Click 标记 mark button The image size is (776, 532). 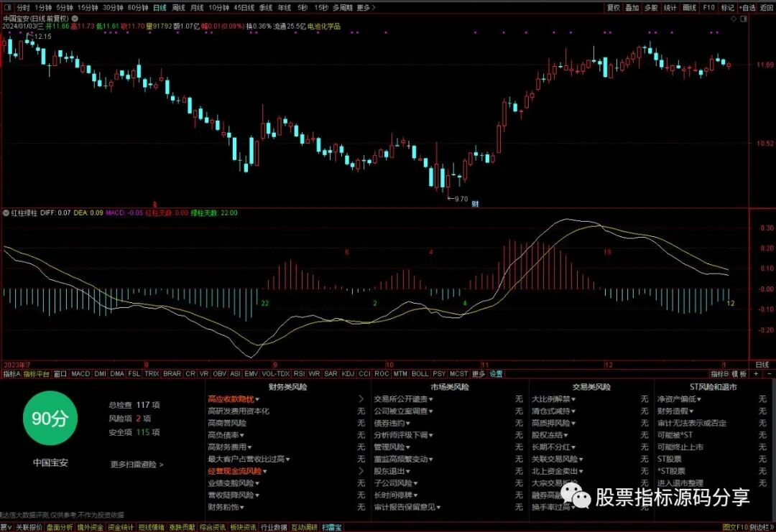click(727, 8)
